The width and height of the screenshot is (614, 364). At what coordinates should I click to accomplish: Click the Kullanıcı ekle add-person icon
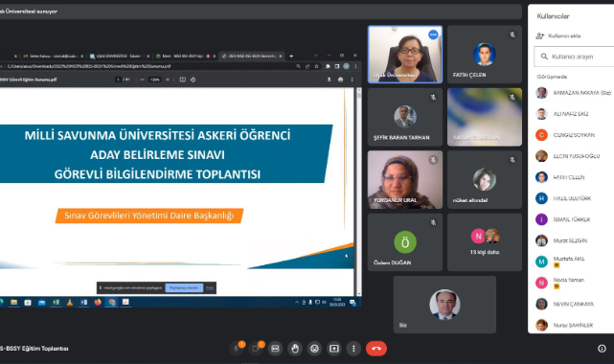click(x=540, y=35)
